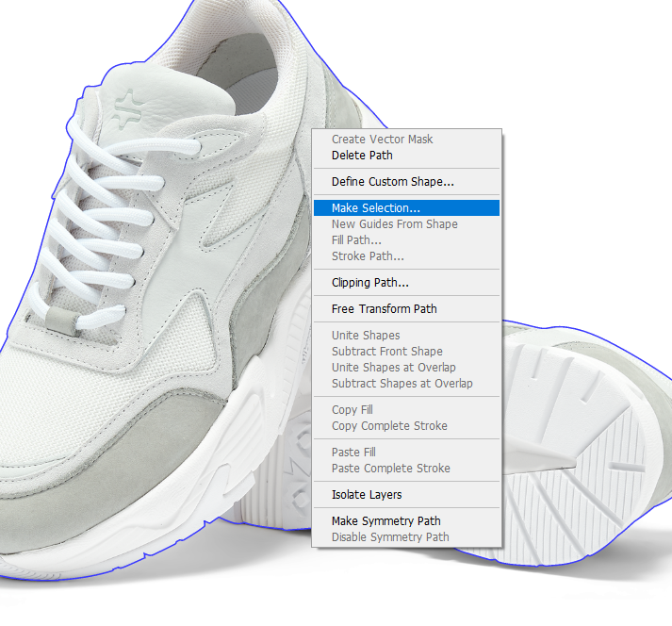Activate Free Transform Path
672x626 pixels.
tap(384, 309)
